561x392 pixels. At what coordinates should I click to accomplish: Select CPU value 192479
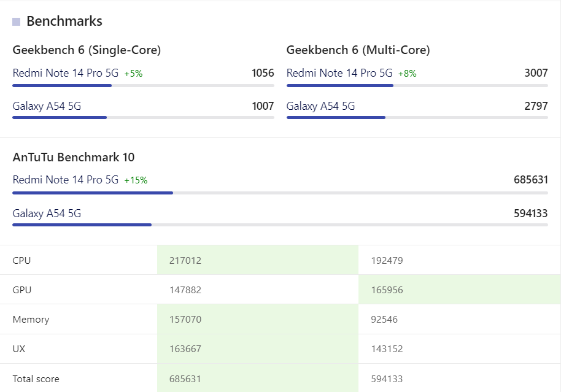(x=387, y=260)
